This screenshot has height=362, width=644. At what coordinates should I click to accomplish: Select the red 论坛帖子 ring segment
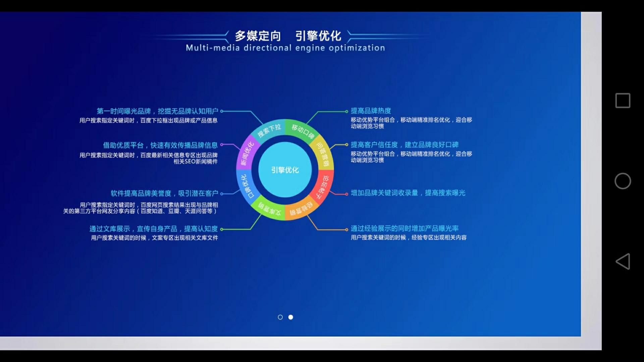click(x=323, y=187)
